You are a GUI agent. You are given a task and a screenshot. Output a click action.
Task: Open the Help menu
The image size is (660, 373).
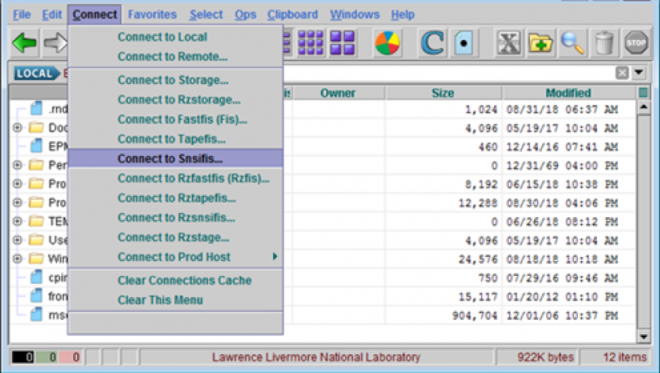(x=403, y=14)
